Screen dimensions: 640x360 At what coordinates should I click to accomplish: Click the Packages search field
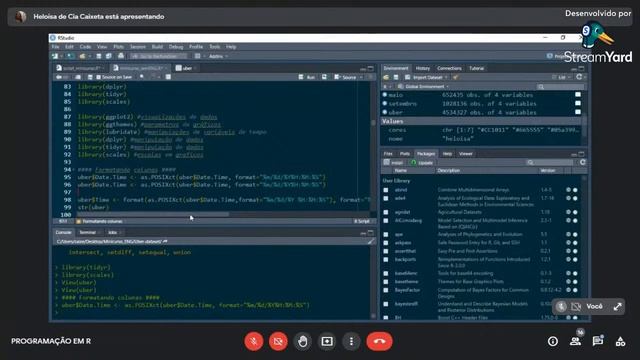(x=550, y=162)
